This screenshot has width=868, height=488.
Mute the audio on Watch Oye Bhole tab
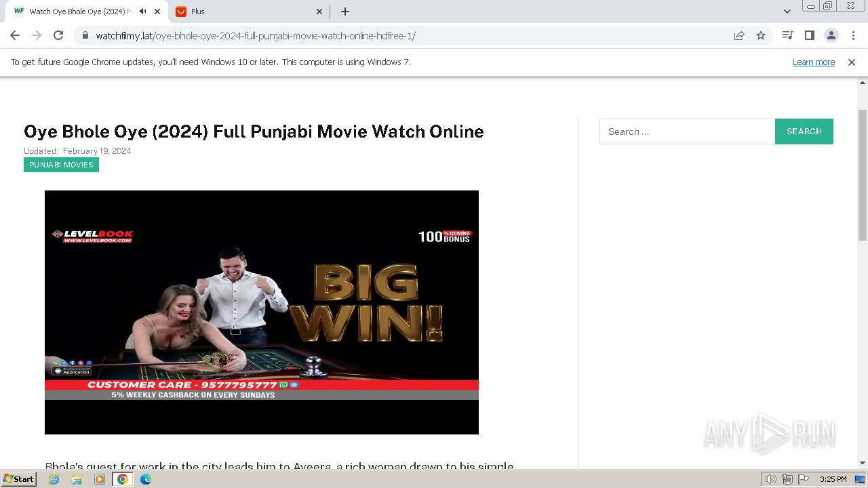(x=143, y=12)
